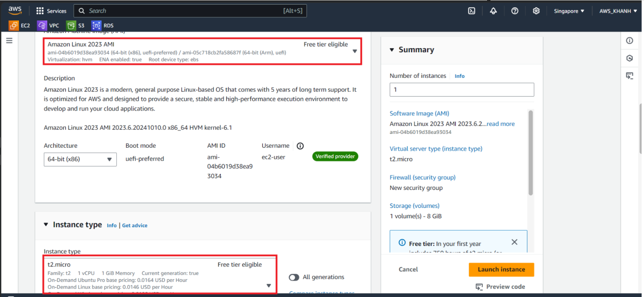This screenshot has width=644, height=297.
Task: Toggle the All generations switch
Action: coord(294,277)
